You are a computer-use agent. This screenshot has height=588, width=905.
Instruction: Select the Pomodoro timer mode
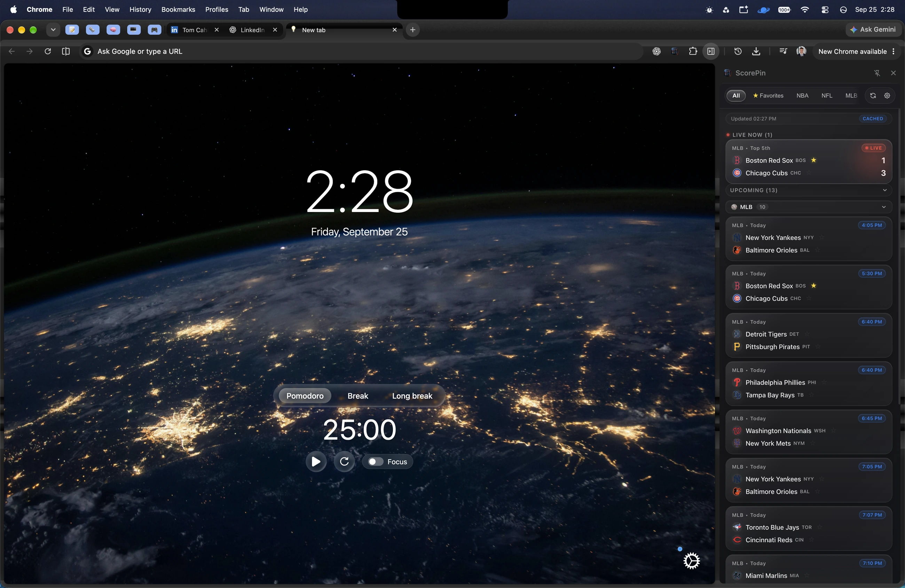click(305, 395)
